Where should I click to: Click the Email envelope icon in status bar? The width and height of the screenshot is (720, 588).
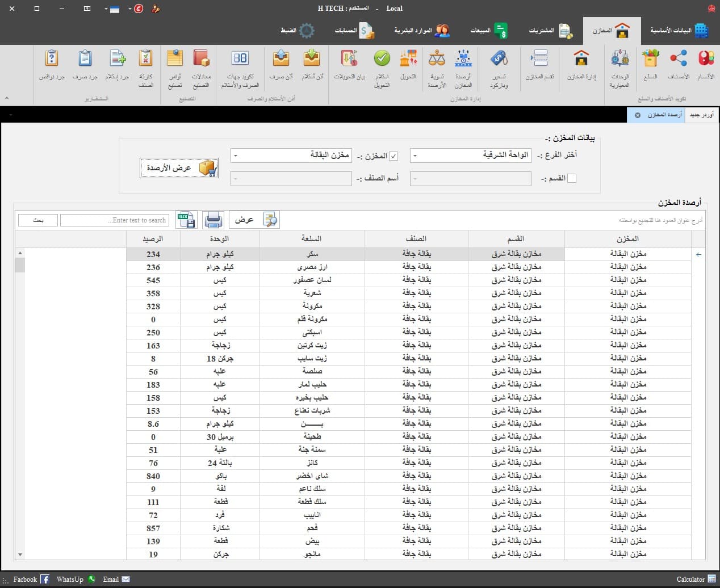125,579
